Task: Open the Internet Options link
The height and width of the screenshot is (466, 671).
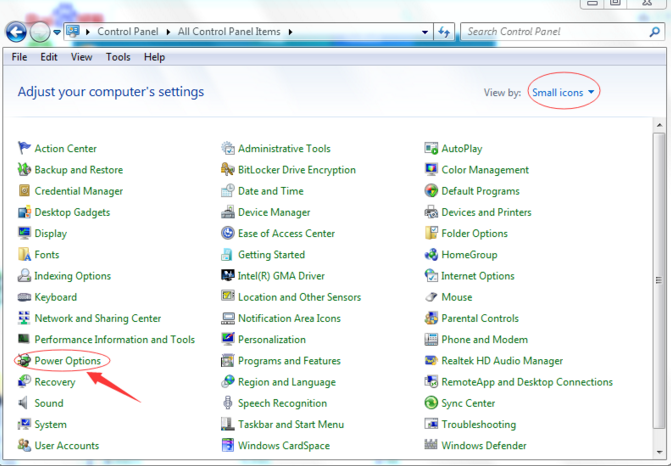Action: [x=478, y=276]
